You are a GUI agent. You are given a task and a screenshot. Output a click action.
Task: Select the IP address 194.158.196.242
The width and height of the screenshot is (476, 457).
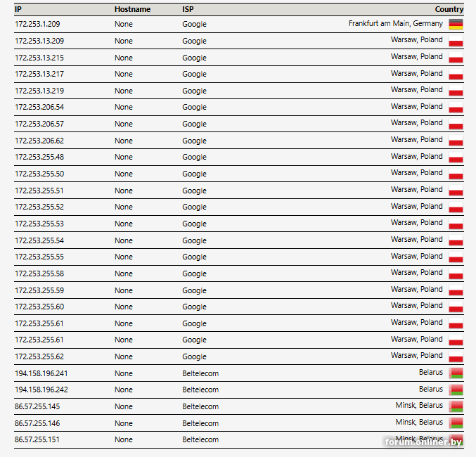(x=41, y=390)
